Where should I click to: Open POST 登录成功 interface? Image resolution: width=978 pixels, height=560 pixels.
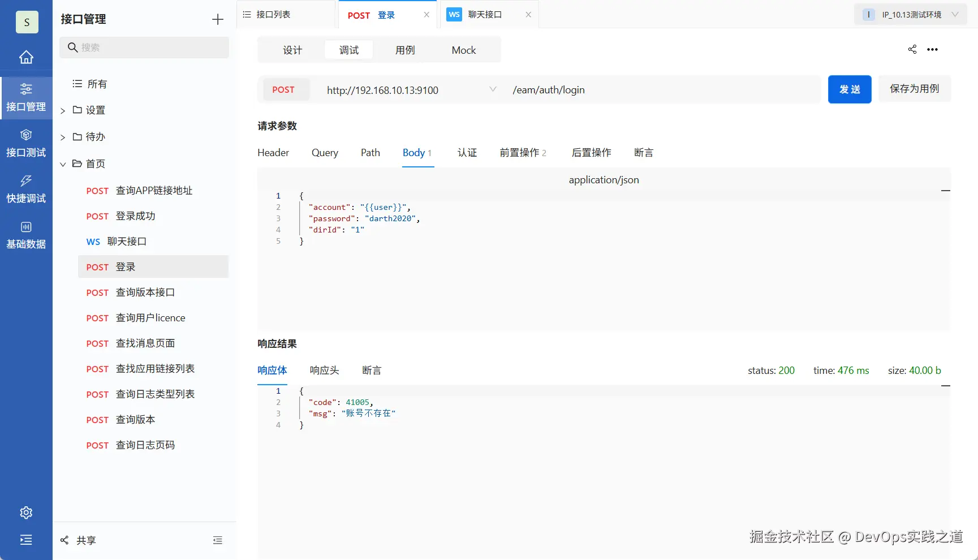tap(153, 216)
